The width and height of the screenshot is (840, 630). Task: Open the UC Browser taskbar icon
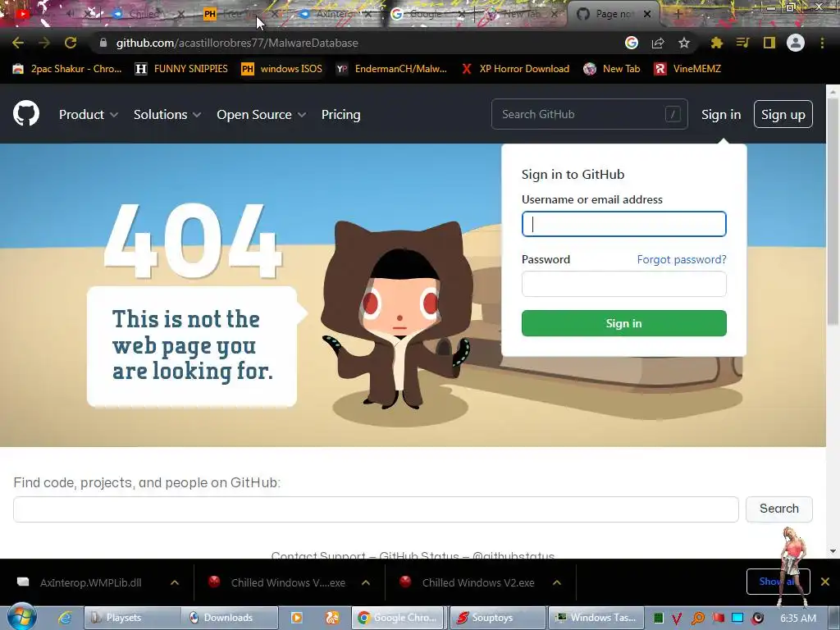point(332,618)
